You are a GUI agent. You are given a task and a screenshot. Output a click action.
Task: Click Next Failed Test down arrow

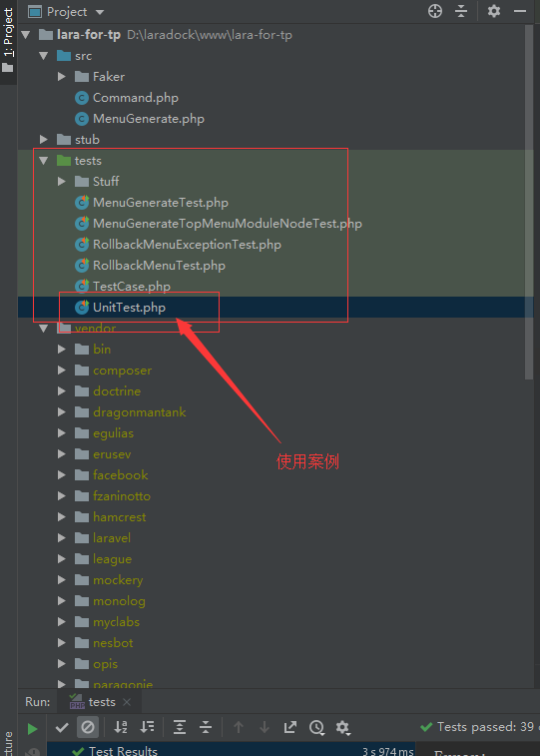point(265,727)
